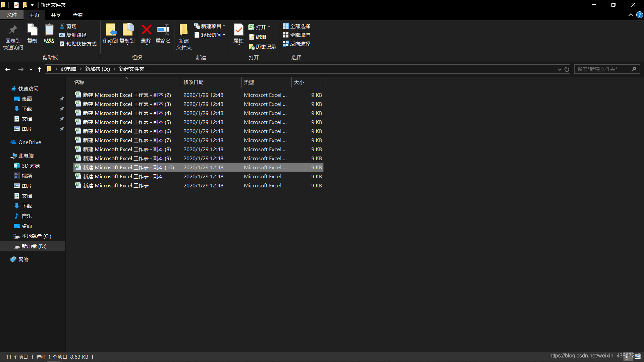This screenshot has width=644, height=362.
Task: Open 视频 folder in sidebar
Action: pos(26,176)
